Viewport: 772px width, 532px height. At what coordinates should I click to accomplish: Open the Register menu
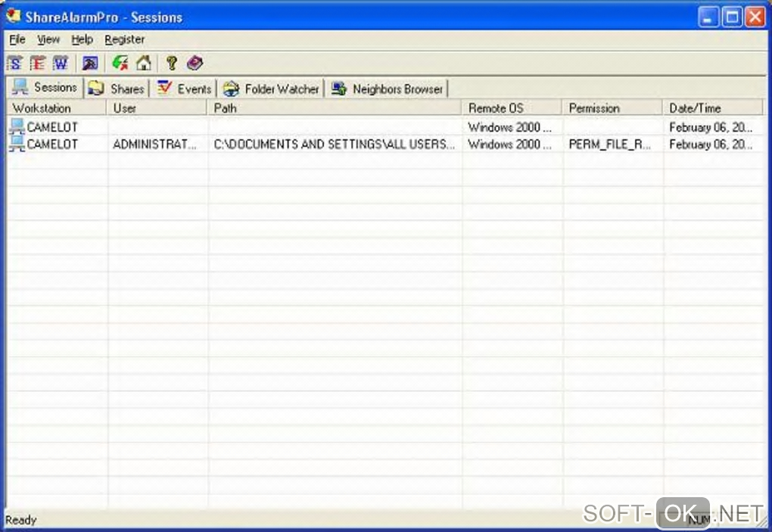click(x=125, y=39)
